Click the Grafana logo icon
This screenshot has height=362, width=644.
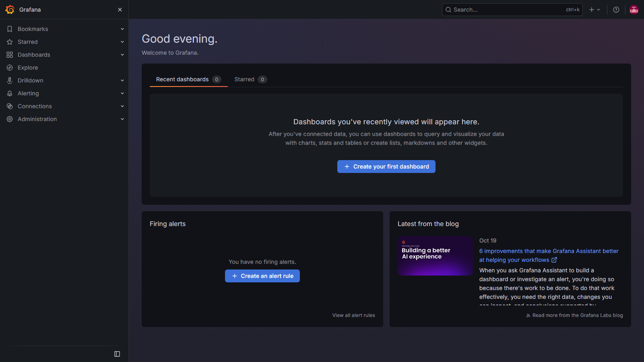click(10, 10)
